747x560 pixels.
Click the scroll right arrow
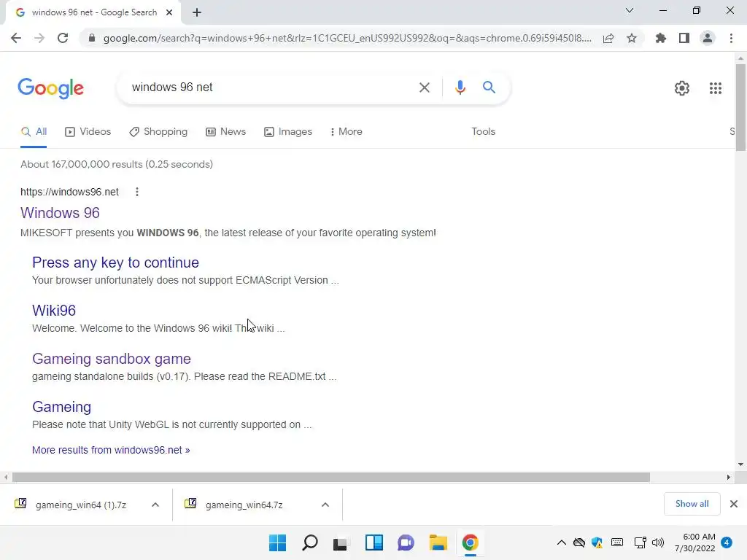click(729, 477)
